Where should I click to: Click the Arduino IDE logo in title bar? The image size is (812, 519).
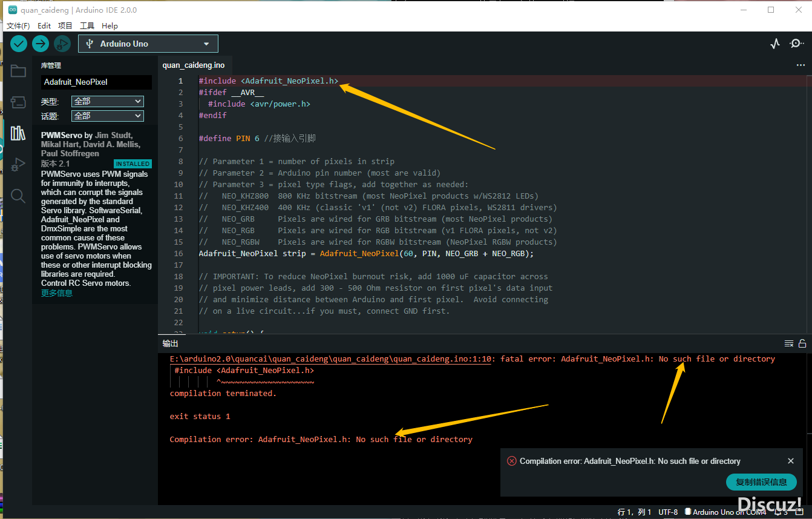pos(12,10)
